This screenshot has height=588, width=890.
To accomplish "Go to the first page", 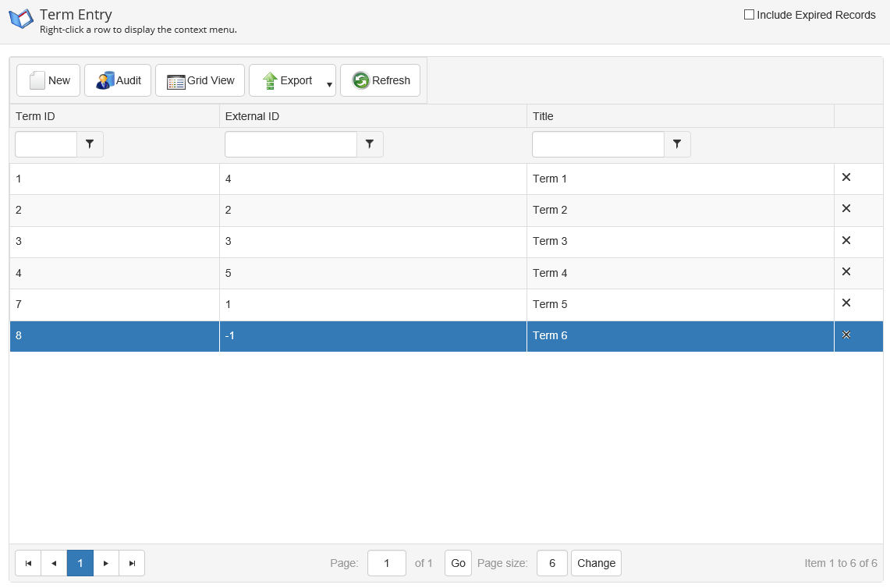I will coord(28,563).
